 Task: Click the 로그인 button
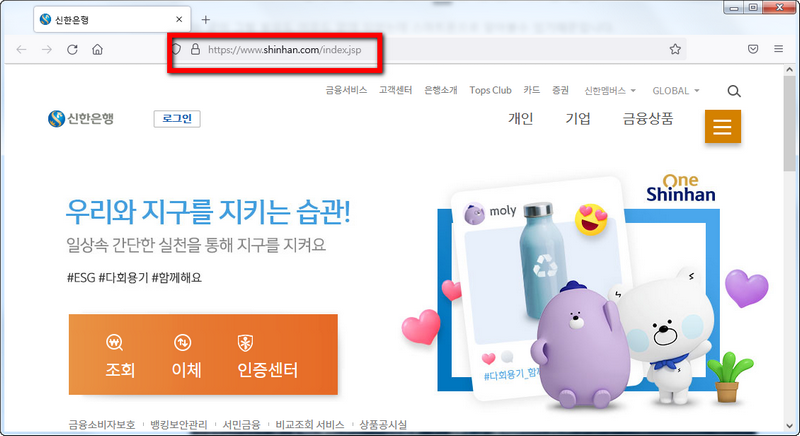click(177, 119)
